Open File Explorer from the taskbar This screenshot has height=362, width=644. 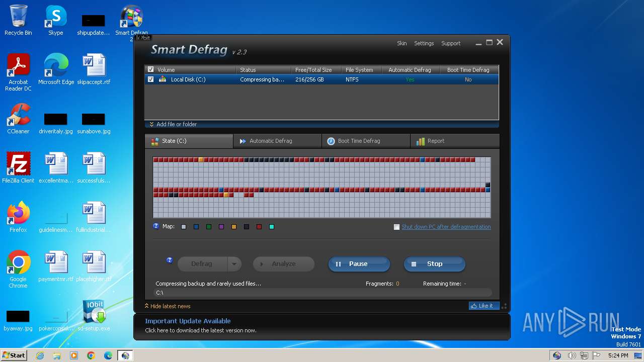click(57, 355)
